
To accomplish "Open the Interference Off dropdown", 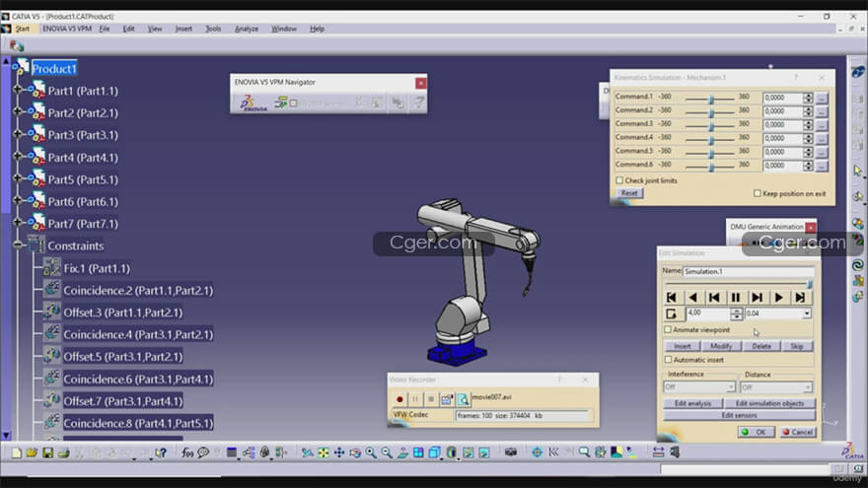I will tap(730, 386).
